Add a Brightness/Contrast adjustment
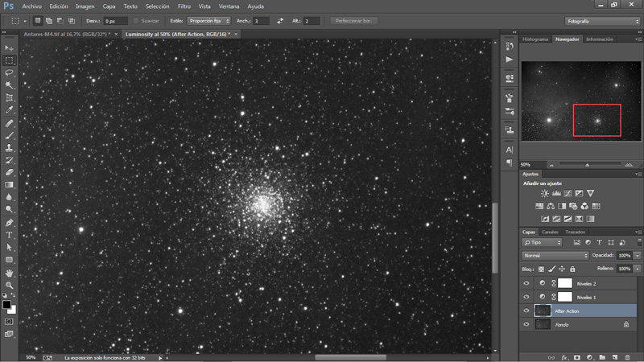 545,194
